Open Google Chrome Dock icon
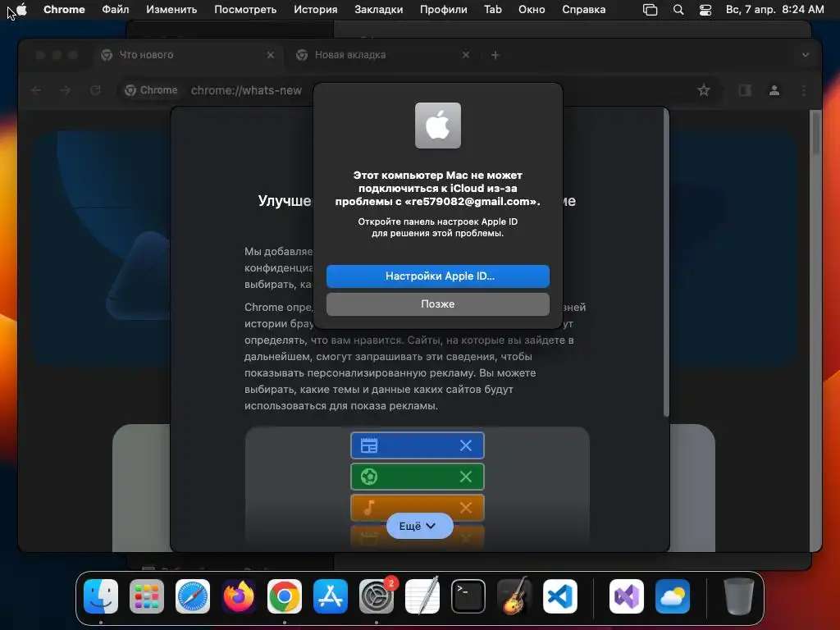 click(x=285, y=596)
